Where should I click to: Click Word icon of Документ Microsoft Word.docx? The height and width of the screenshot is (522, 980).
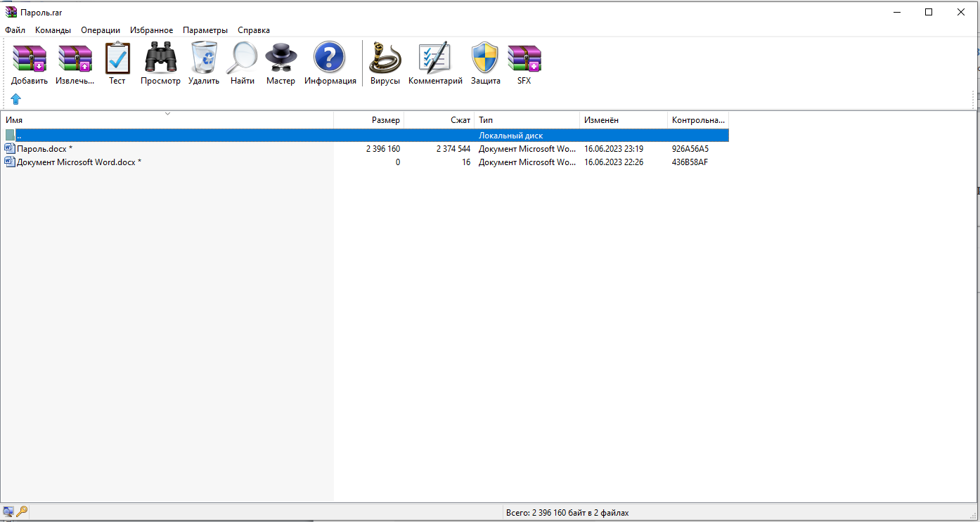coord(10,162)
